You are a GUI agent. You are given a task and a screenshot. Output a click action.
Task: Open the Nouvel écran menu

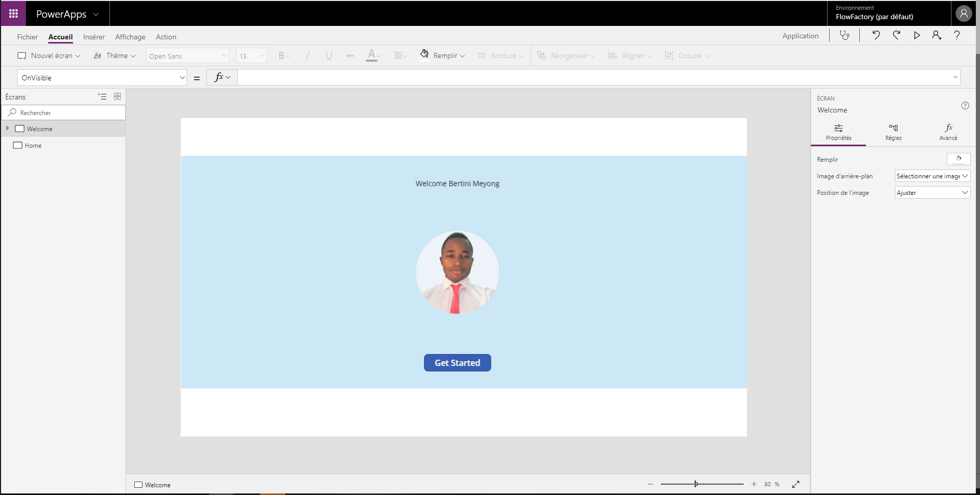point(49,55)
